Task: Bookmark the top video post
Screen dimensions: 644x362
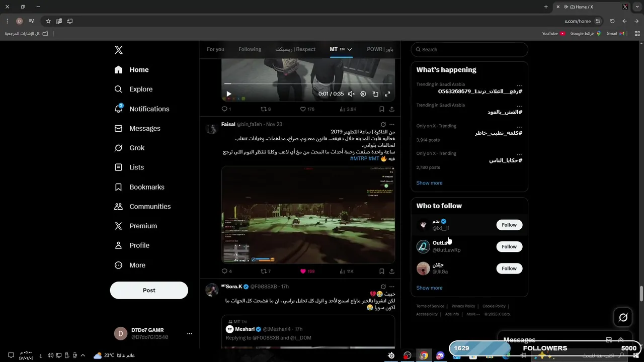Action: pyautogui.click(x=382, y=109)
